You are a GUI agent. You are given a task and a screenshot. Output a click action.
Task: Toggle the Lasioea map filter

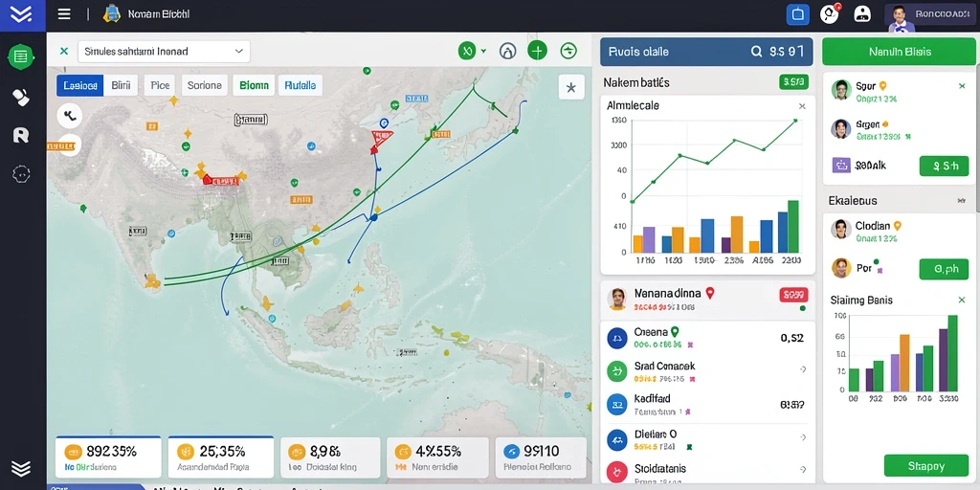pyautogui.click(x=80, y=85)
